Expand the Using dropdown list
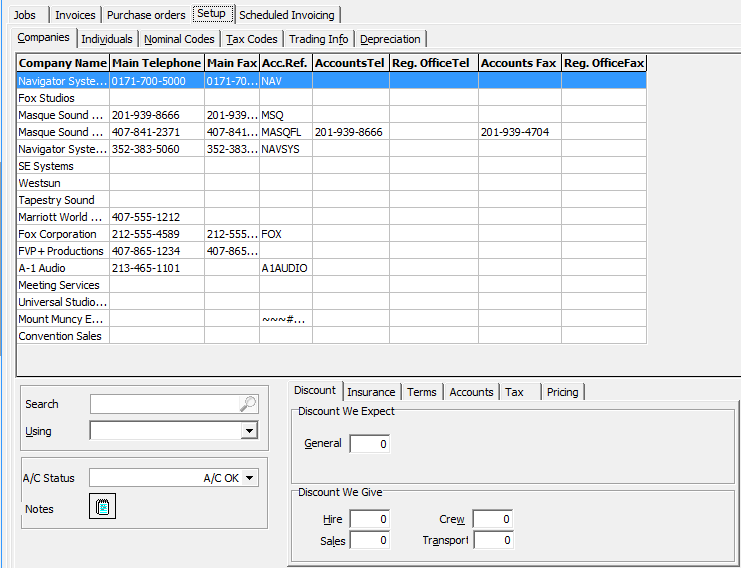 (x=249, y=431)
